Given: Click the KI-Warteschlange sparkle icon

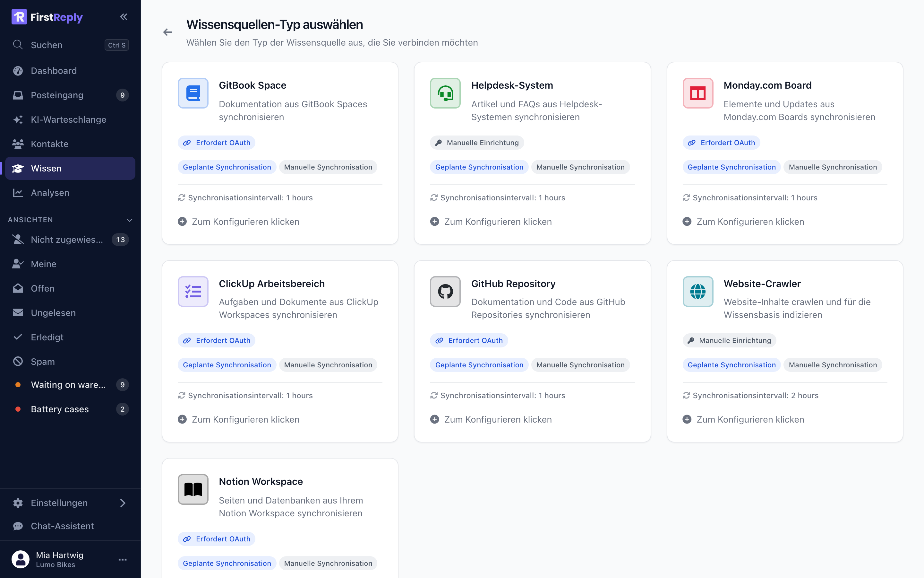Looking at the screenshot, I should click(x=18, y=120).
